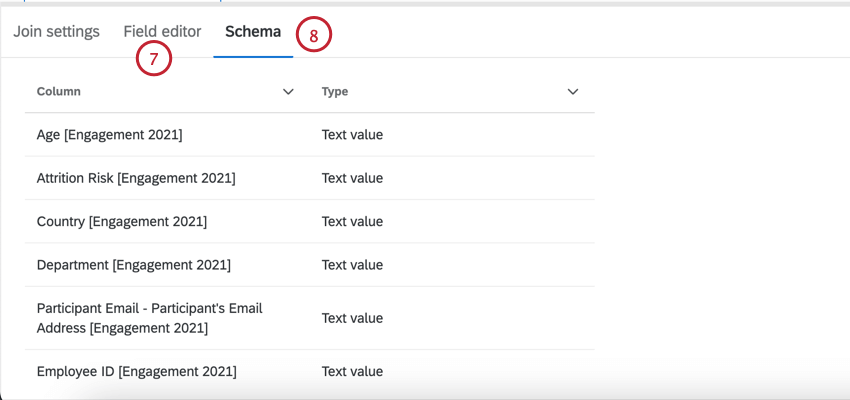Image resolution: width=850 pixels, height=400 pixels.
Task: Click the Type header label
Action: point(335,92)
